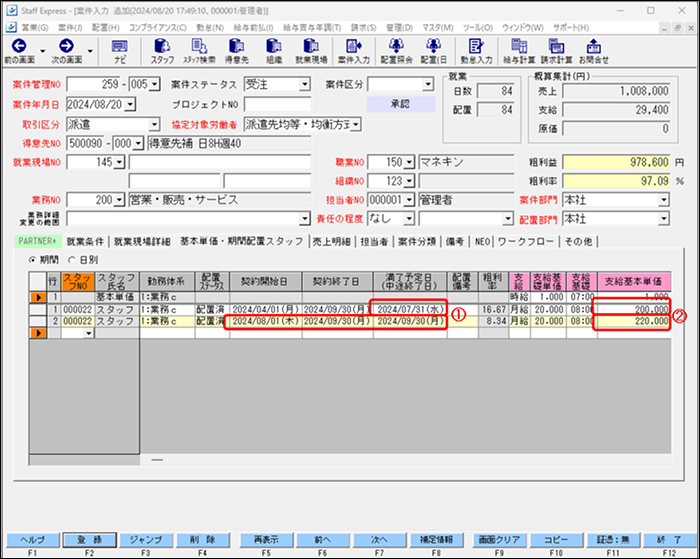
Task: Click the 画面クリア F9 button
Action: coord(499,539)
